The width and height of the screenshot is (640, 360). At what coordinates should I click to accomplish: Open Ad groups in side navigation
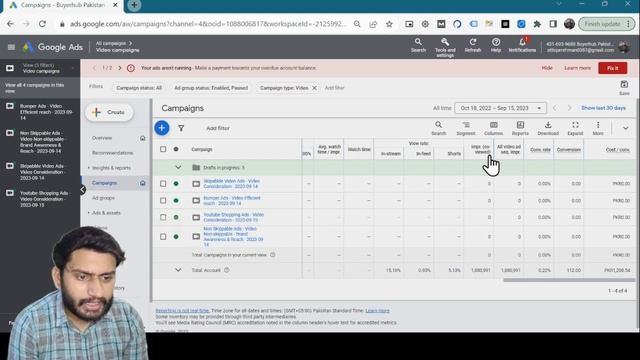pos(103,198)
